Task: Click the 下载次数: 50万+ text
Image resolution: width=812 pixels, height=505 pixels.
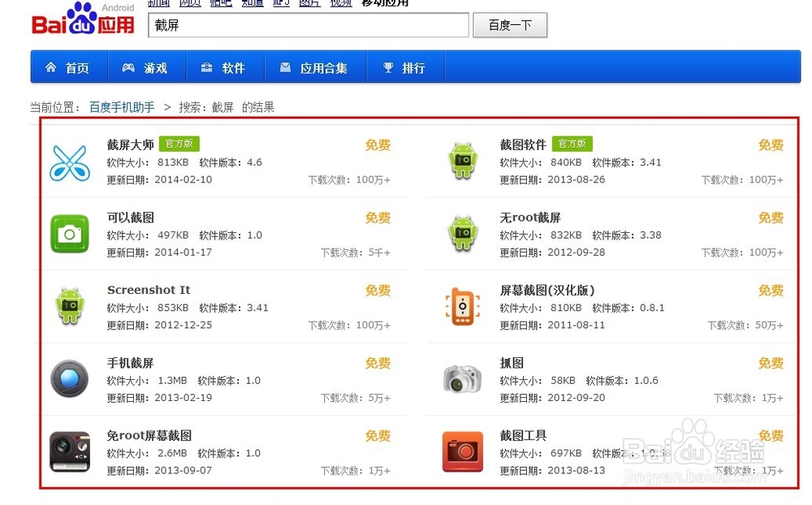Action: pos(745,326)
